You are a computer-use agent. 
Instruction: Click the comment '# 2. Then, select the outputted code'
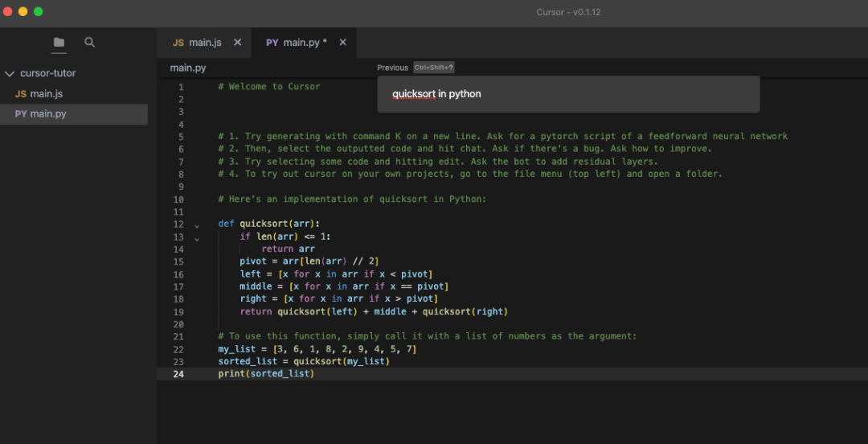tap(465, 149)
